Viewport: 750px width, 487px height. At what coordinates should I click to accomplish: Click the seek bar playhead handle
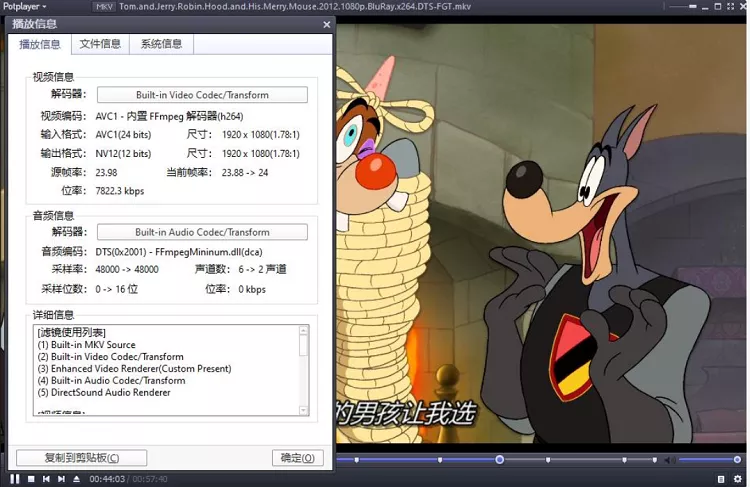[x=499, y=460]
